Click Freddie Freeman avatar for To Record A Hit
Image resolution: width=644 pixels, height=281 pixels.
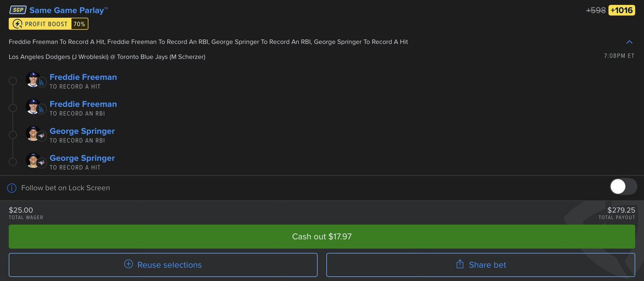click(33, 80)
